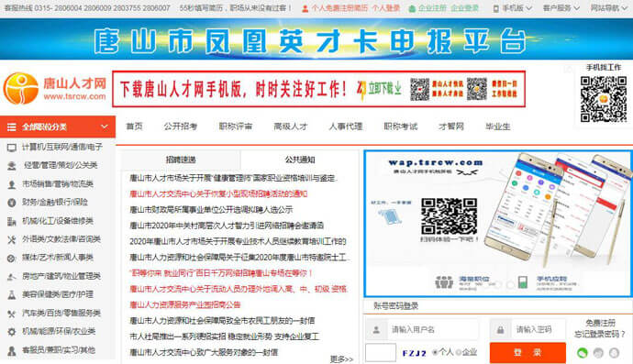Open 公开招考 navigation item
This screenshot has width=633, height=364.
[181, 127]
